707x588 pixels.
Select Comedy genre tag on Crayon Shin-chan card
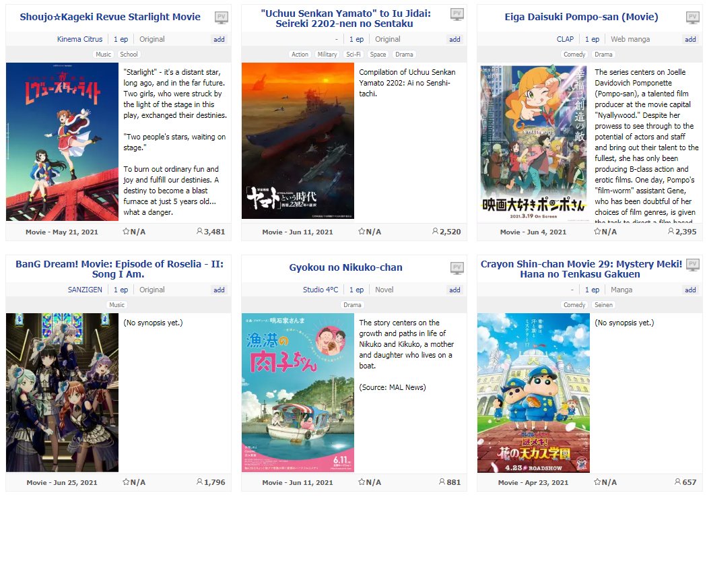click(574, 305)
